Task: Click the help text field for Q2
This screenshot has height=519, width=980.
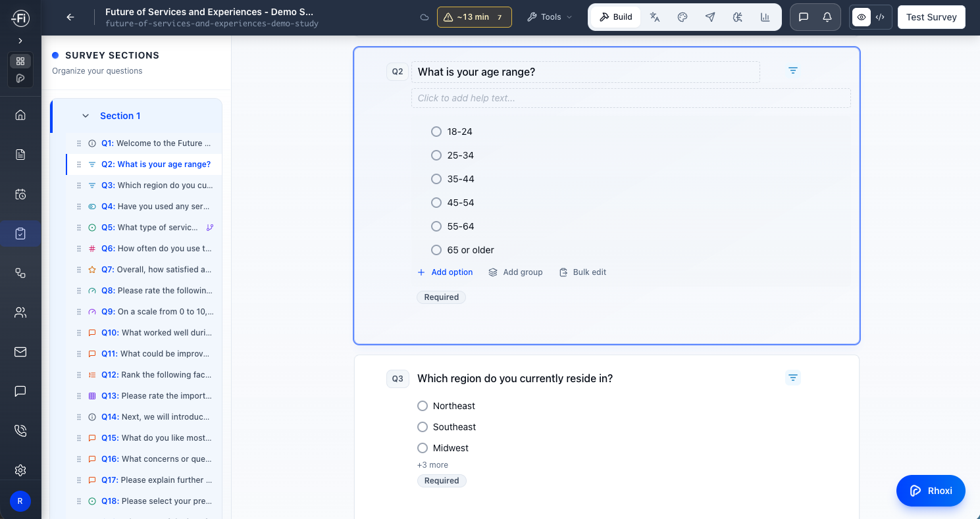Action: coord(631,98)
